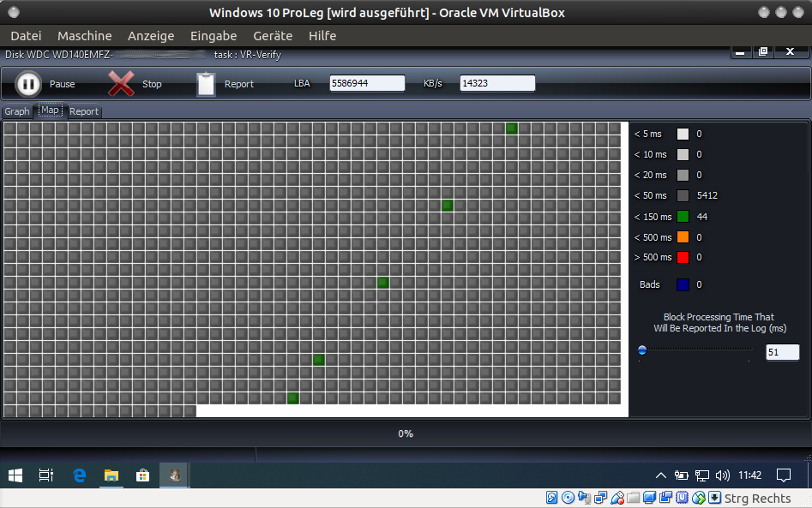Click the < 10 ms color swatch
Viewport: 812px width, 508px height.
[x=683, y=155]
